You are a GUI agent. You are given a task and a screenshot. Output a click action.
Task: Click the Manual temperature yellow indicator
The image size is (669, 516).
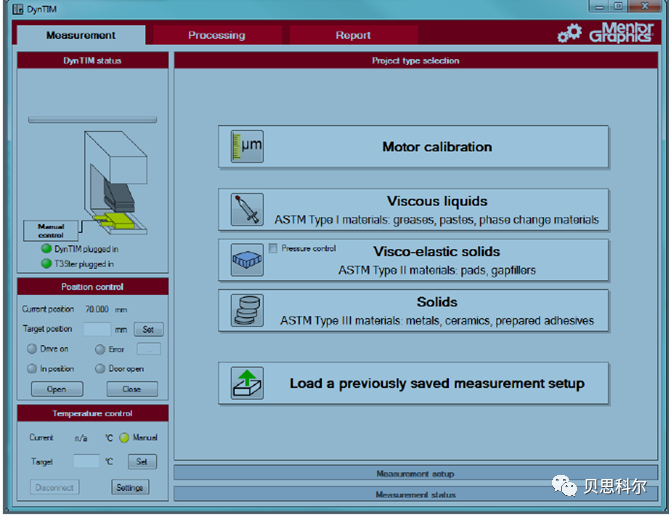tap(124, 437)
